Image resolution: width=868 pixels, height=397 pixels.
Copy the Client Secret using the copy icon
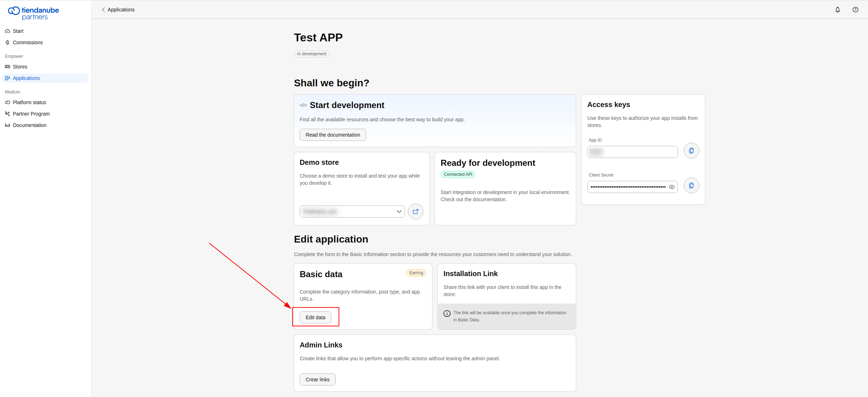[x=691, y=185]
